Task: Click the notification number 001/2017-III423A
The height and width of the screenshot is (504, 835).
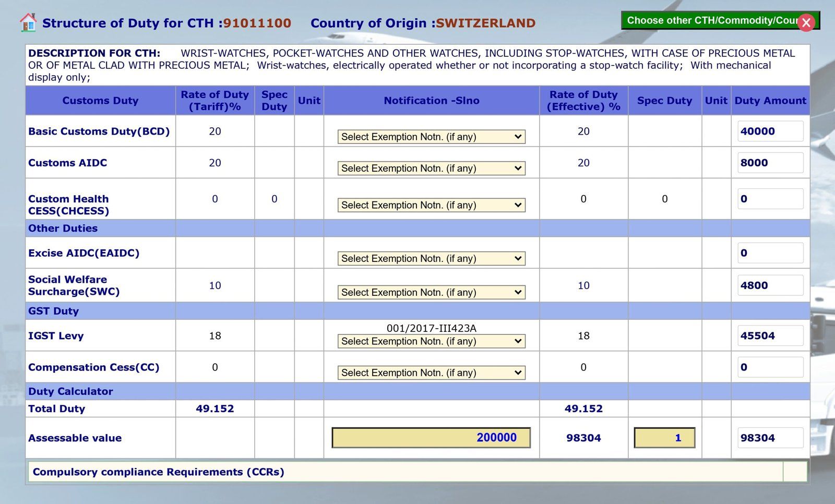Action: (x=431, y=329)
